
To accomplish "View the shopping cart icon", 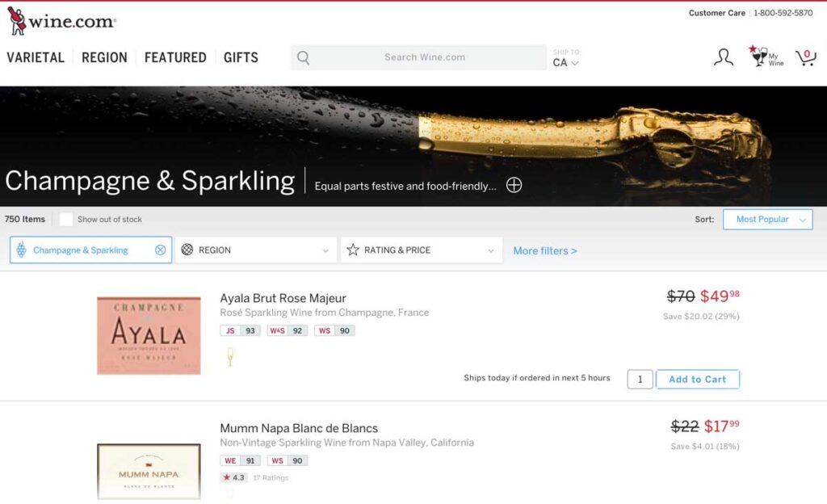I will 805,57.
